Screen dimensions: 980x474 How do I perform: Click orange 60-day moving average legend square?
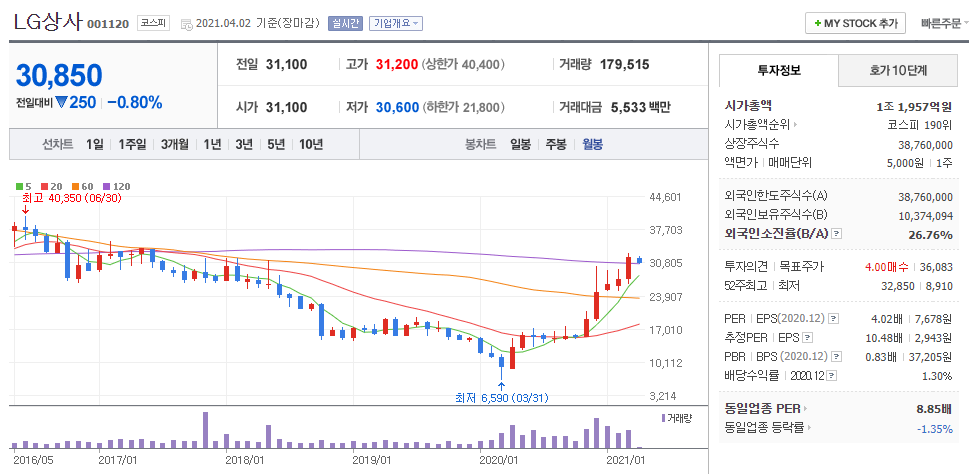(75, 186)
